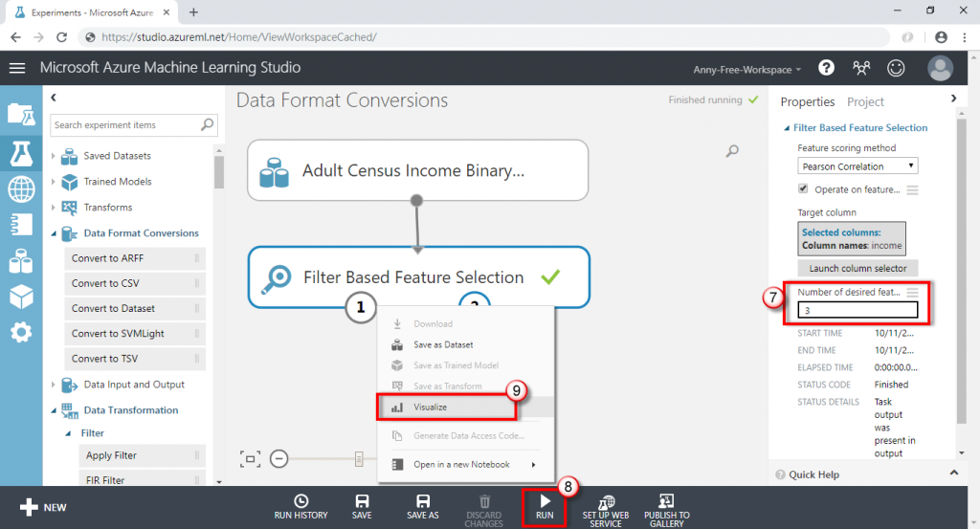Go back in browser history

[15, 37]
